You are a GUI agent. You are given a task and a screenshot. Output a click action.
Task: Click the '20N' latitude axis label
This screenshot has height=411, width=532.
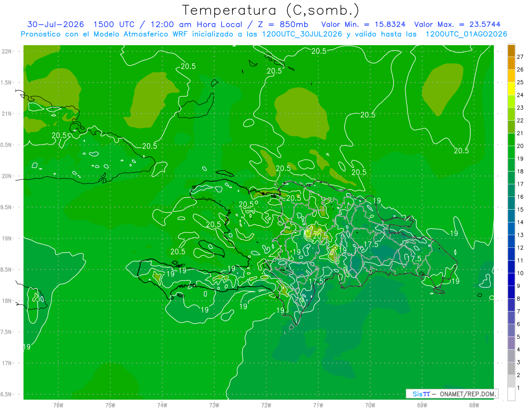coord(7,176)
